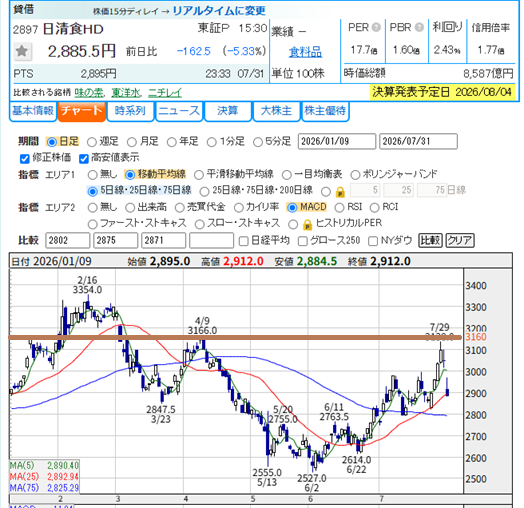Select ヒストリカルPER radio button
The image size is (524, 508).
pyautogui.click(x=293, y=224)
